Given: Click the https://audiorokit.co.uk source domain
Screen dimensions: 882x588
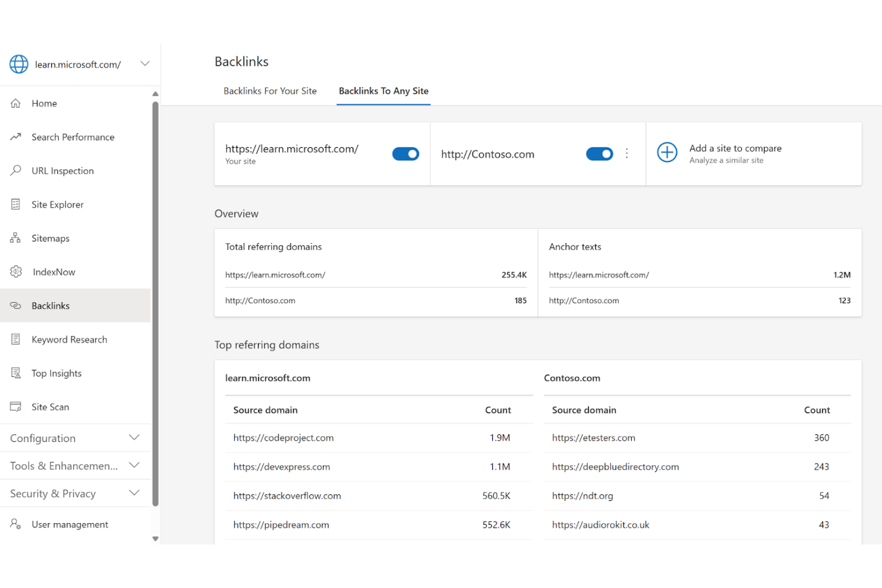Looking at the screenshot, I should [601, 525].
